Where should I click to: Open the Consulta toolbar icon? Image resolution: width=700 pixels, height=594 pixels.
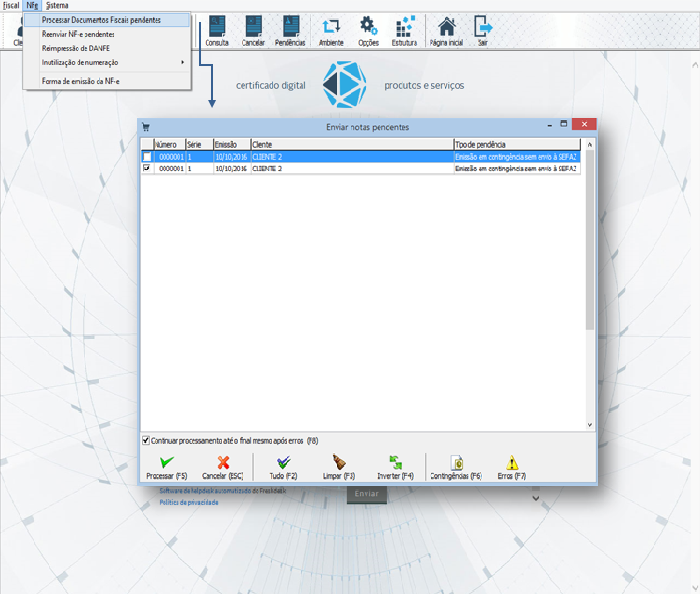point(217,31)
